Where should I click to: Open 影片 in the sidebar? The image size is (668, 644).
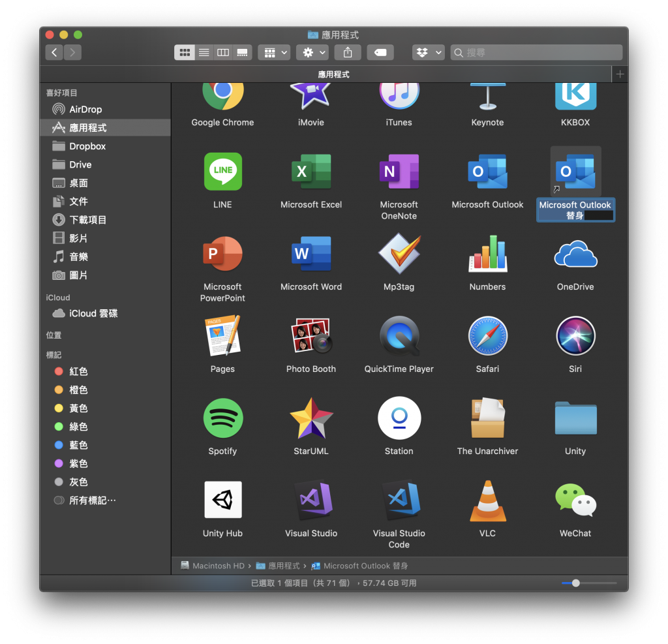(x=105, y=238)
